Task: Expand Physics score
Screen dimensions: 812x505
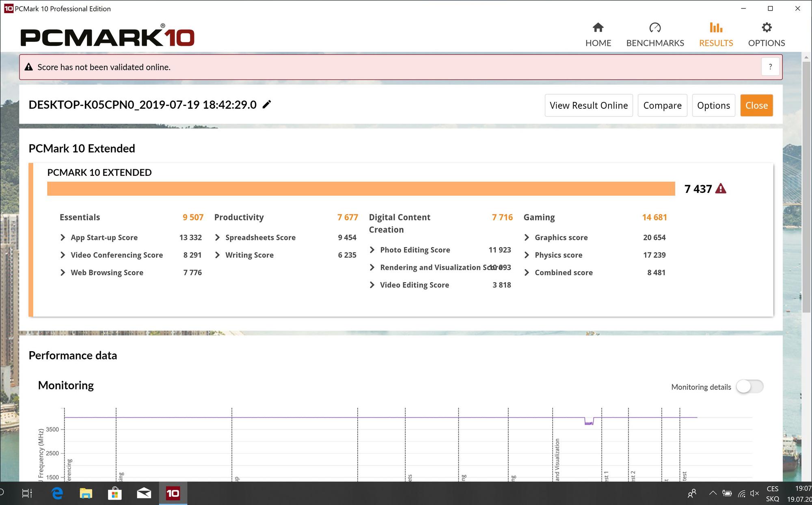Action: 527,255
